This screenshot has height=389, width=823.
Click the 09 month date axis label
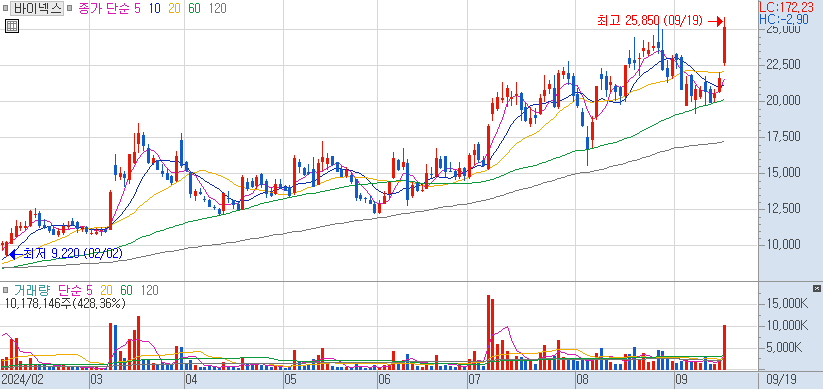click(x=681, y=379)
